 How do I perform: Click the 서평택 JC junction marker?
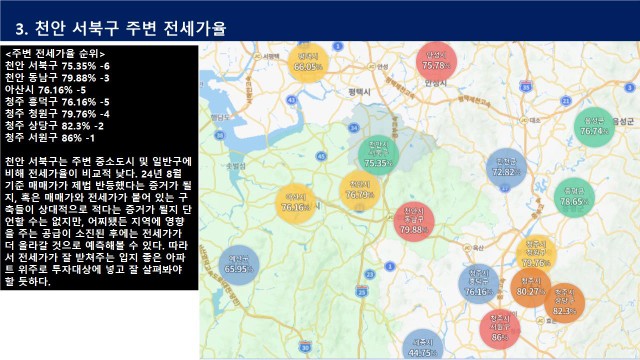pyautogui.click(x=257, y=56)
